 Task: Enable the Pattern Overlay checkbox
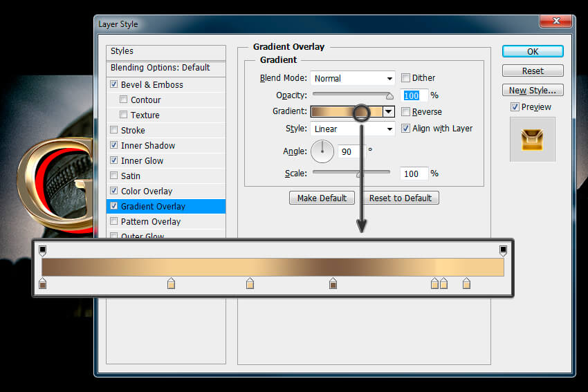[x=114, y=221]
